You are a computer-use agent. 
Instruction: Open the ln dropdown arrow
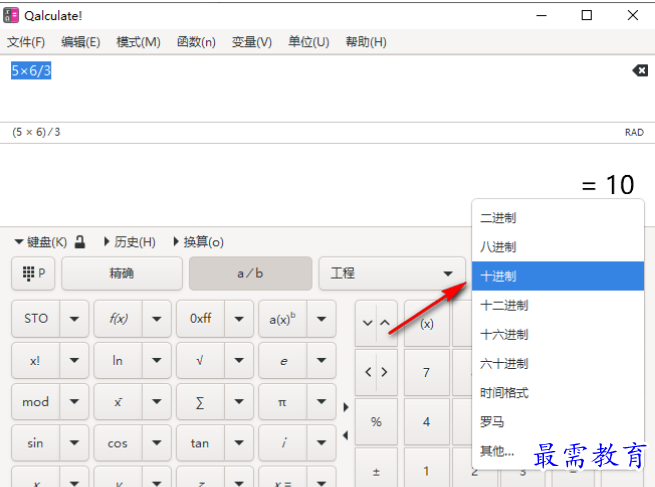[x=157, y=360]
